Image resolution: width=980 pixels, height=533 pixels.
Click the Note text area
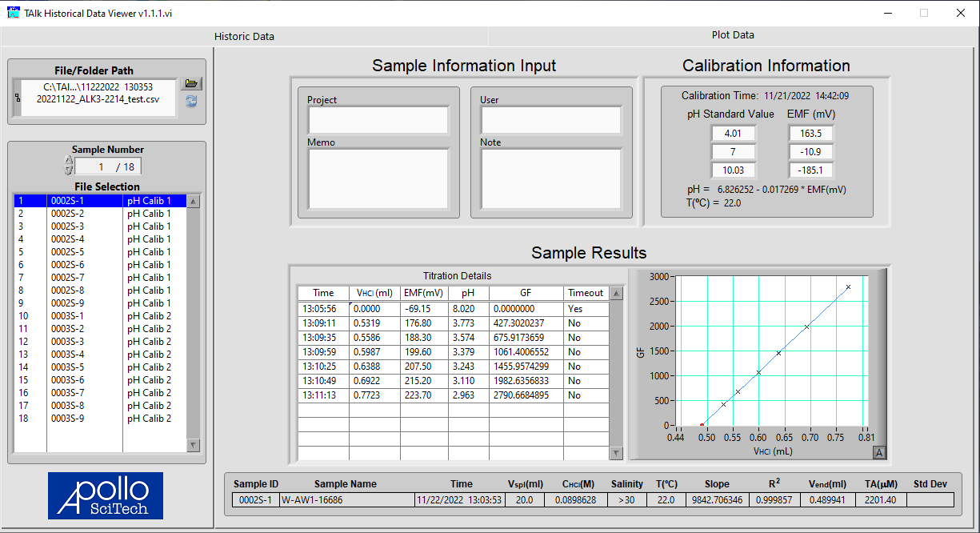tap(550, 177)
